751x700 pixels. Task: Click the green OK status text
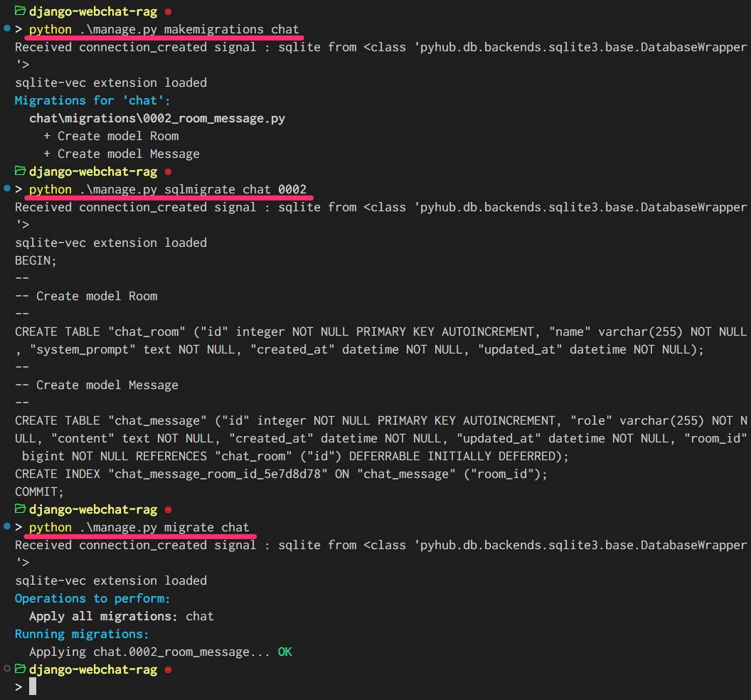click(284, 651)
